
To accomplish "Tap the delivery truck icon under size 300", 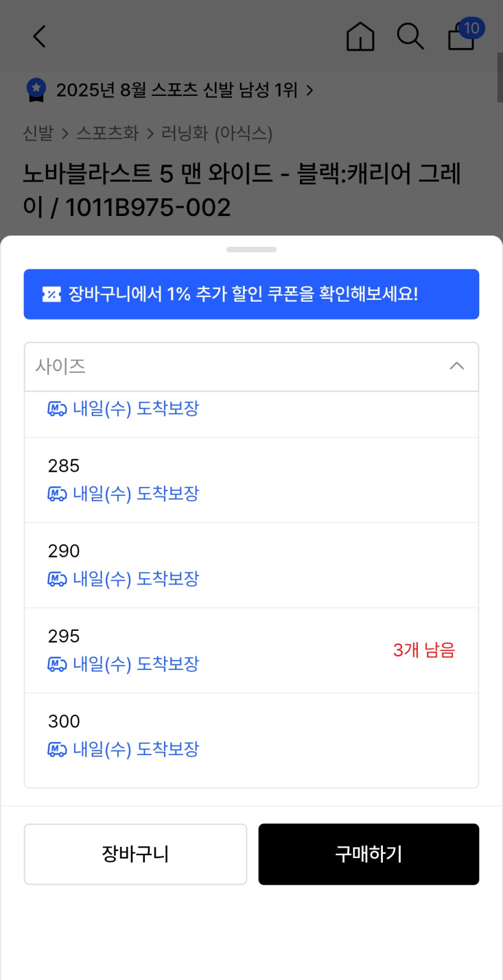I will tap(57, 750).
